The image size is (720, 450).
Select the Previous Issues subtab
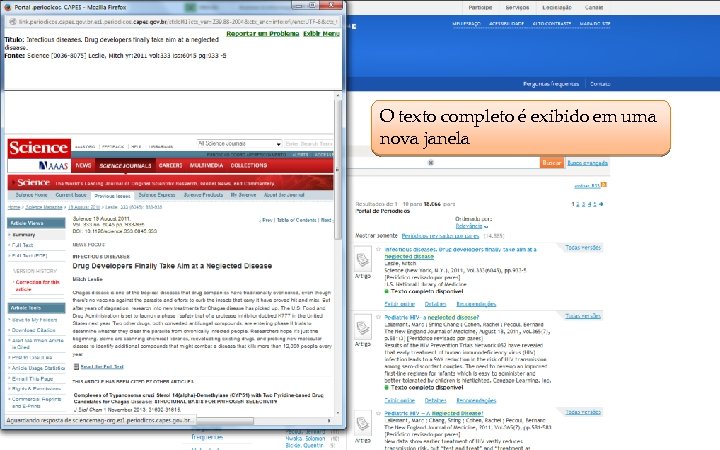112,196
